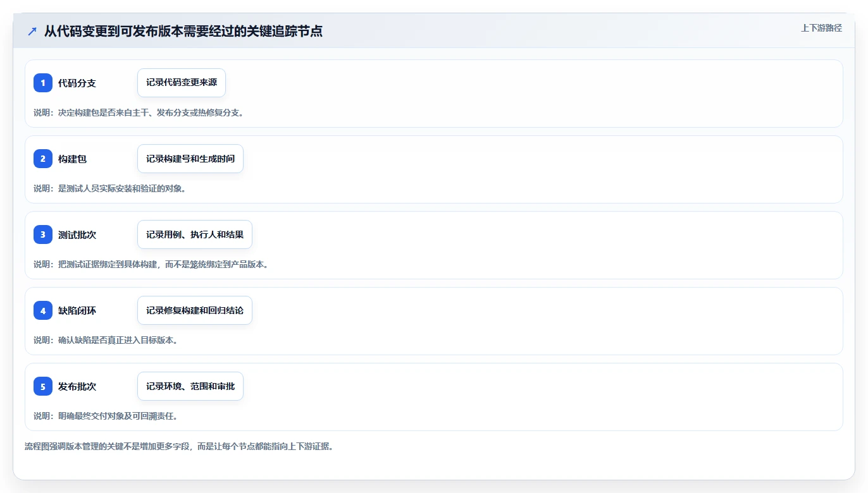The height and width of the screenshot is (493, 868).
Task: Click the step 4 number badge
Action: point(43,310)
